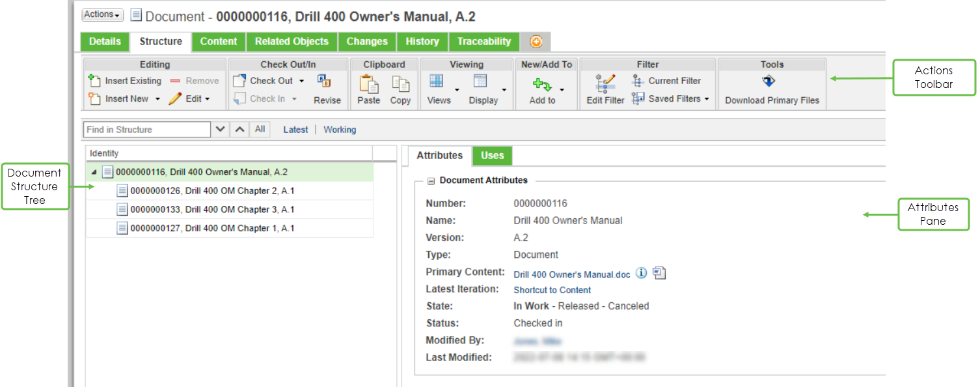Expand the Check Out dropdown arrow

pos(302,81)
